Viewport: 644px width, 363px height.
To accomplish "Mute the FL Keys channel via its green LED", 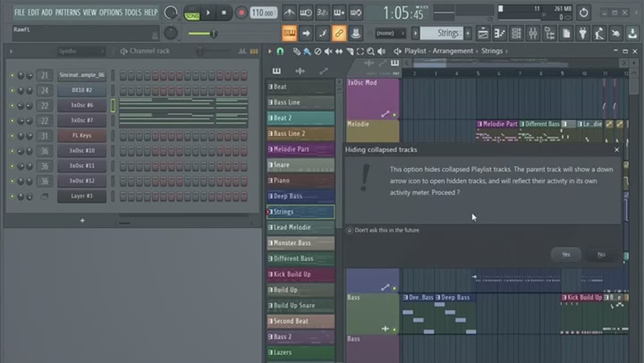I will click(13, 136).
